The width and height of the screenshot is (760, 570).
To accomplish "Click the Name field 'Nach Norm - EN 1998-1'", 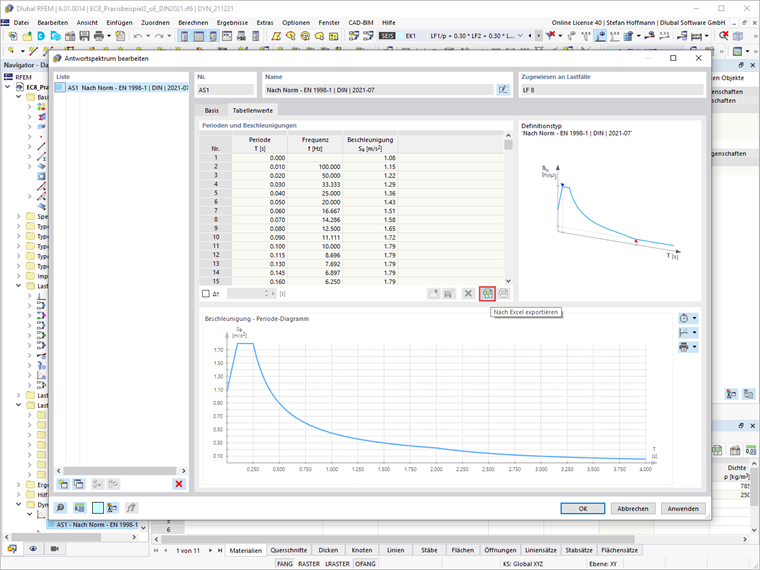I will pyautogui.click(x=379, y=90).
